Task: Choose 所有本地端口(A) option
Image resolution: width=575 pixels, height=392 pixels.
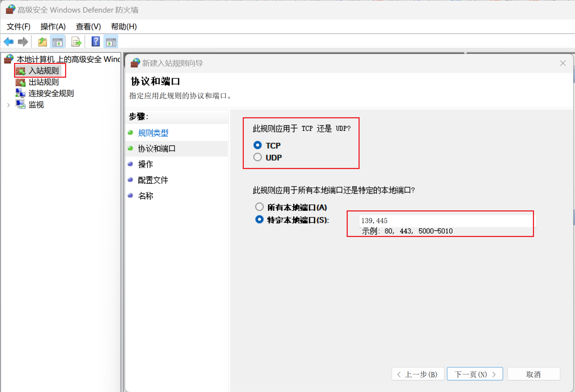Action: (259, 207)
